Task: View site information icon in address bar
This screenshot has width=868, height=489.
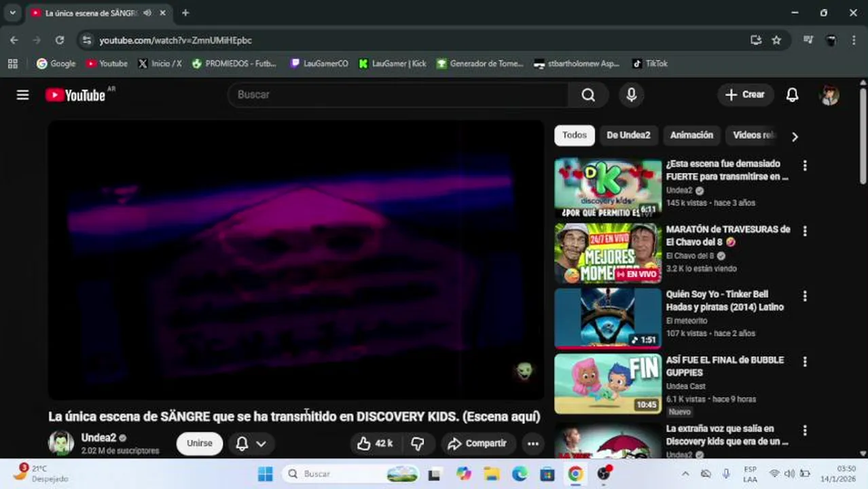Action: pos(86,40)
